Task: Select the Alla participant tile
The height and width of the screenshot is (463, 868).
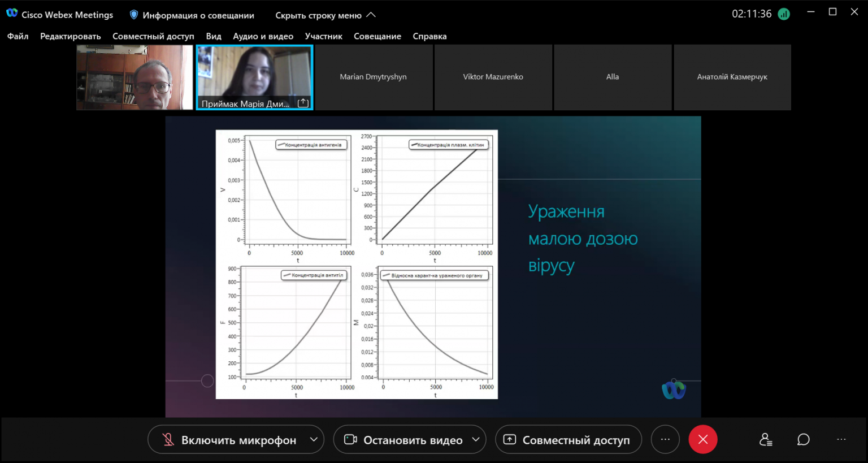Action: click(x=613, y=77)
